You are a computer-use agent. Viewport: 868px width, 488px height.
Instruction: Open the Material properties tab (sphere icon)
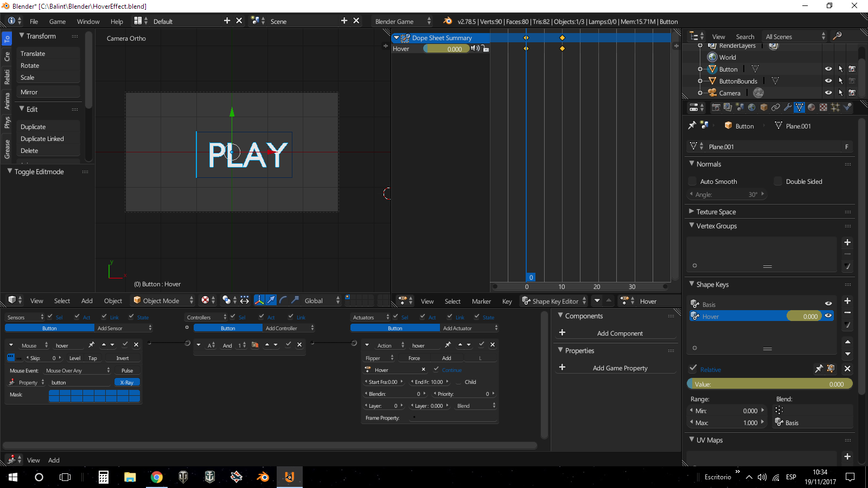(811, 107)
